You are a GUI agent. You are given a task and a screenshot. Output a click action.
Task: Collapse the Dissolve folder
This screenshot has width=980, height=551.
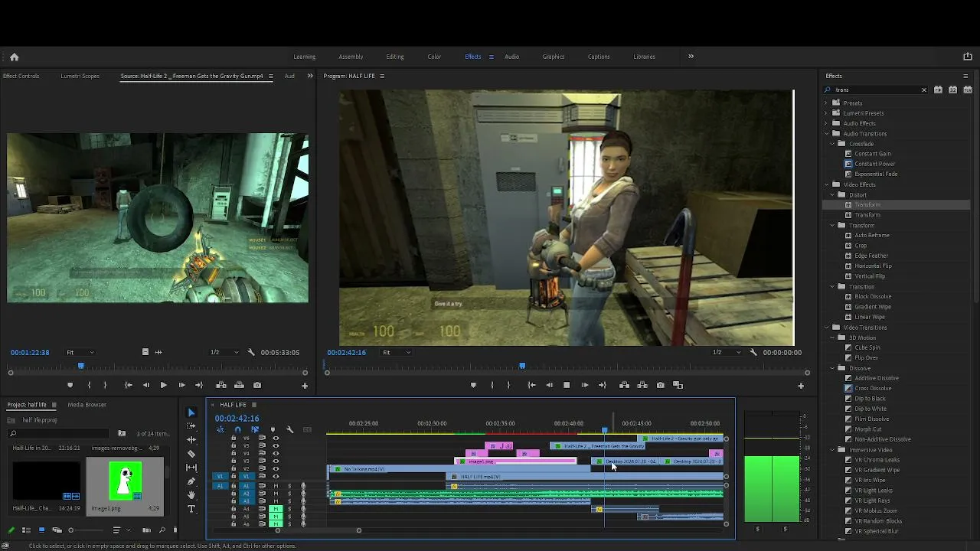pyautogui.click(x=832, y=368)
